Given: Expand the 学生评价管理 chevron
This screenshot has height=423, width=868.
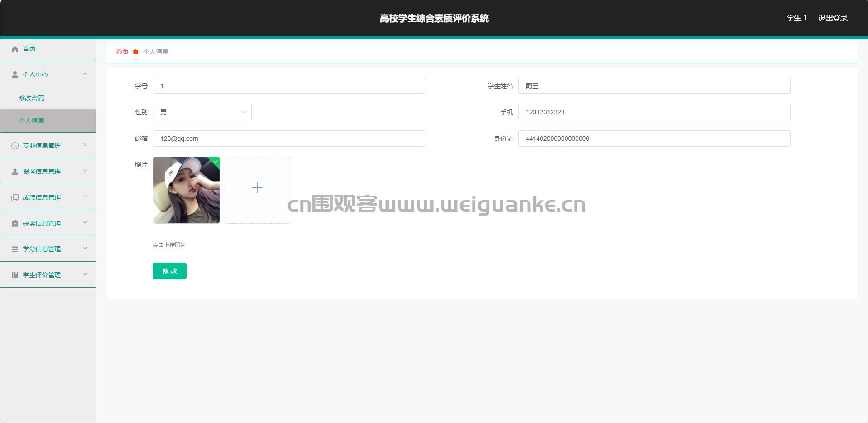Looking at the screenshot, I should tap(85, 275).
